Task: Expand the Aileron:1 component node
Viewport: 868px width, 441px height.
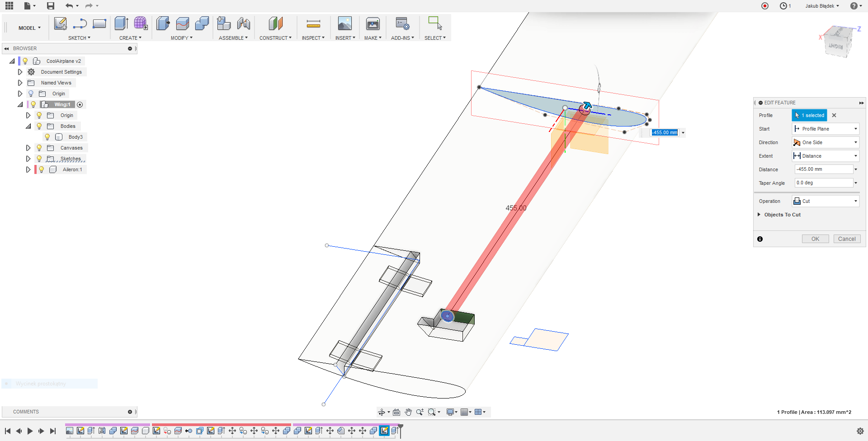Action: click(28, 169)
